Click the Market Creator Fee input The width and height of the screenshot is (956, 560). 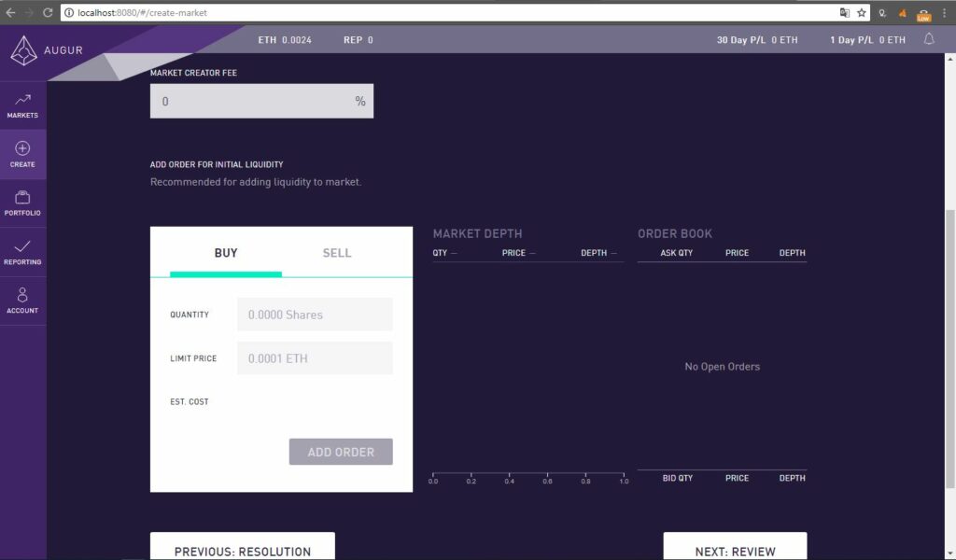tap(250, 101)
